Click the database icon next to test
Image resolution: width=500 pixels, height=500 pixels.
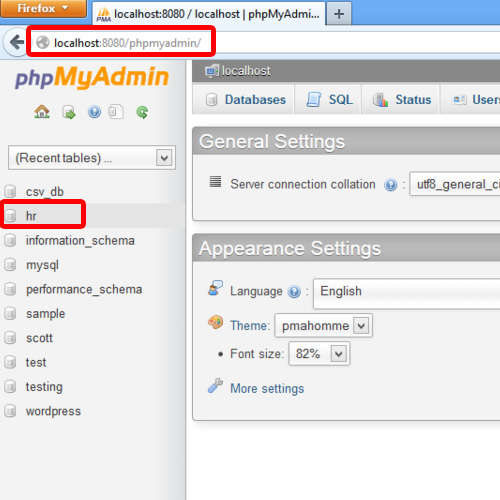10,362
